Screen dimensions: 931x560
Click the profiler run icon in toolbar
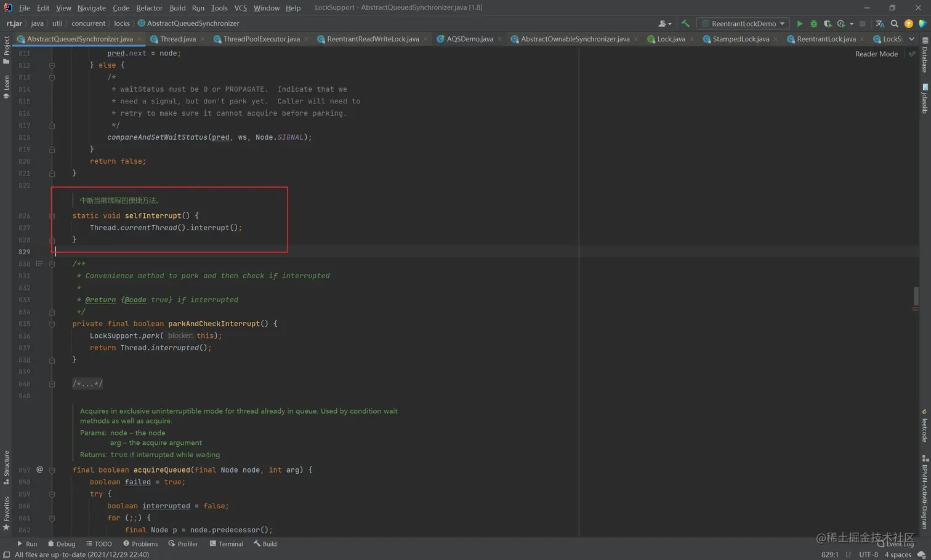coord(840,23)
